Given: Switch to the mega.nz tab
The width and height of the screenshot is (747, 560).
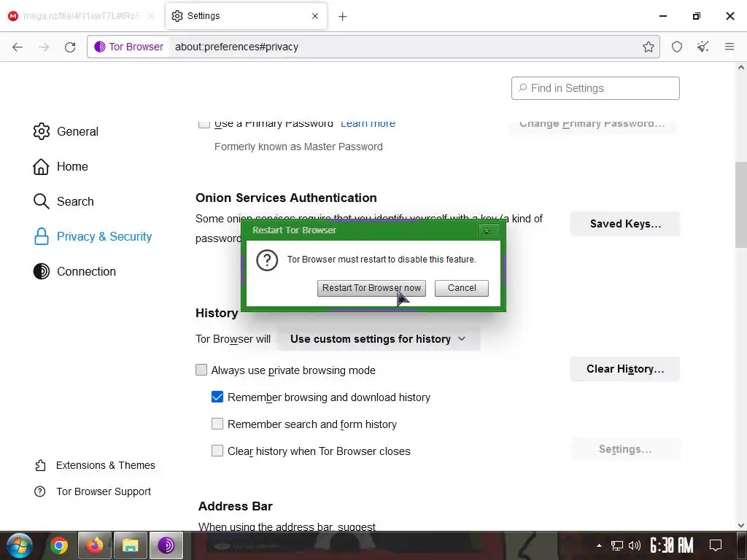Looking at the screenshot, I should coord(82,16).
